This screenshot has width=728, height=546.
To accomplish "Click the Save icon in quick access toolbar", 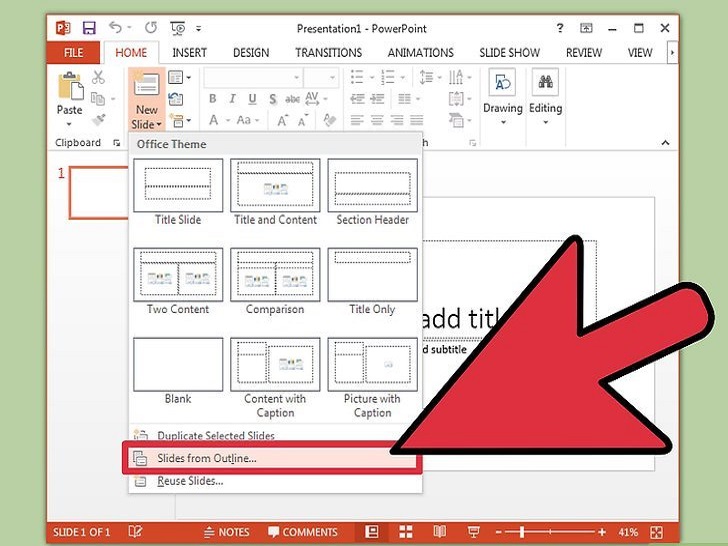I will pyautogui.click(x=89, y=28).
